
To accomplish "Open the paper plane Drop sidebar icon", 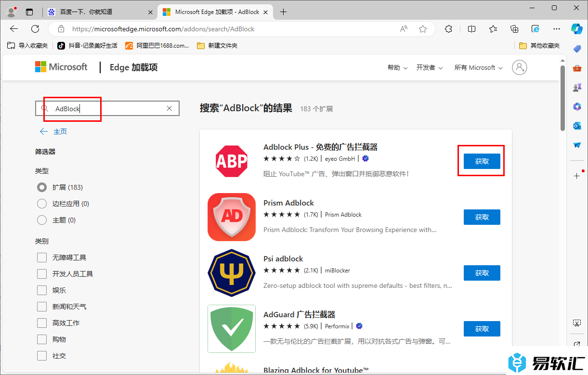I will pos(577,145).
